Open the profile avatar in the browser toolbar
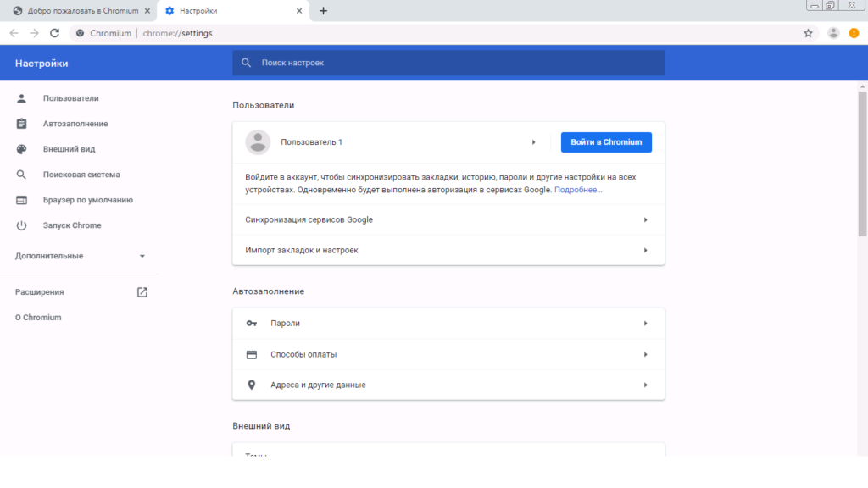The width and height of the screenshot is (868, 488). pos(833,33)
